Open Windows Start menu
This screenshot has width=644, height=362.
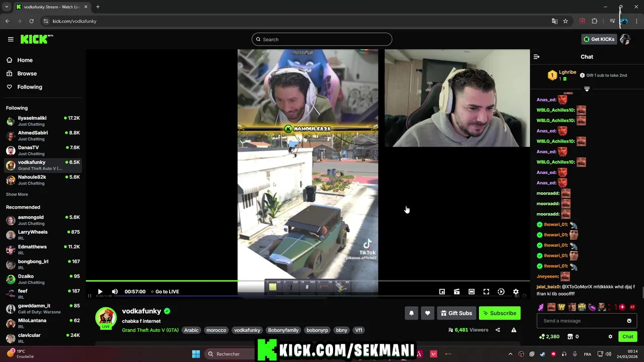click(196, 354)
